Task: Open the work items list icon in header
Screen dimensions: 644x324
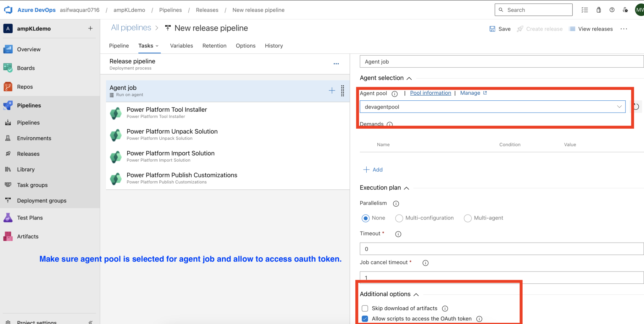Action: point(585,10)
